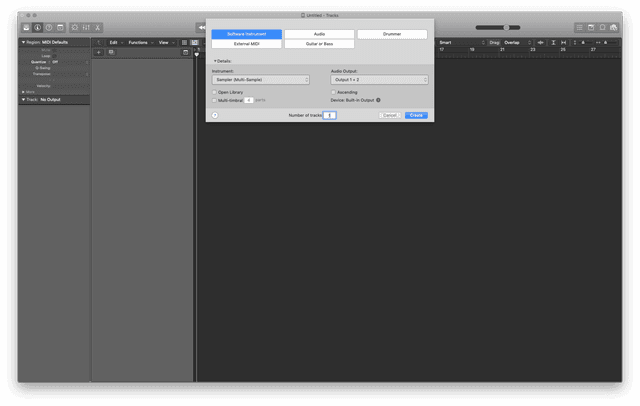This screenshot has width=640, height=406.
Task: Click the rewind transport button
Action: pyautogui.click(x=201, y=27)
